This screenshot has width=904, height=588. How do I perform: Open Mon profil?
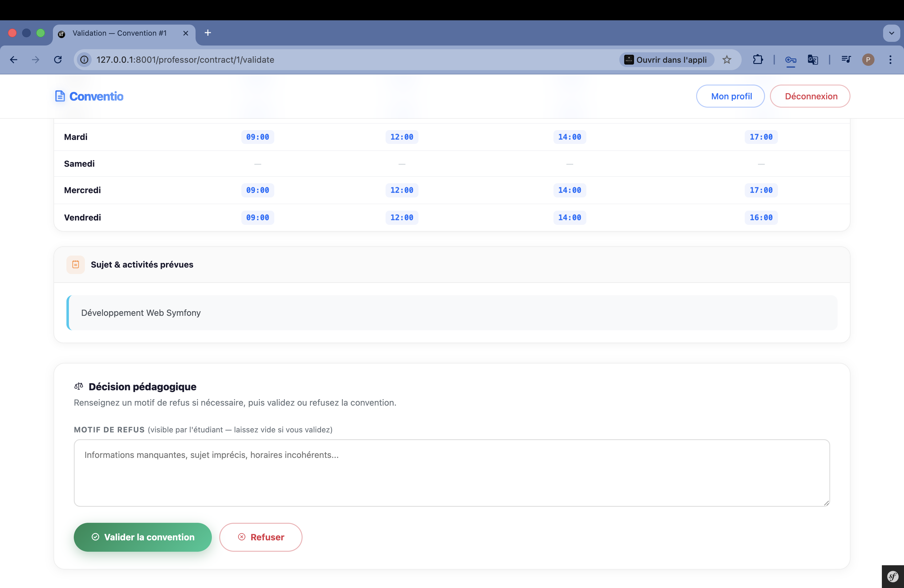point(730,96)
